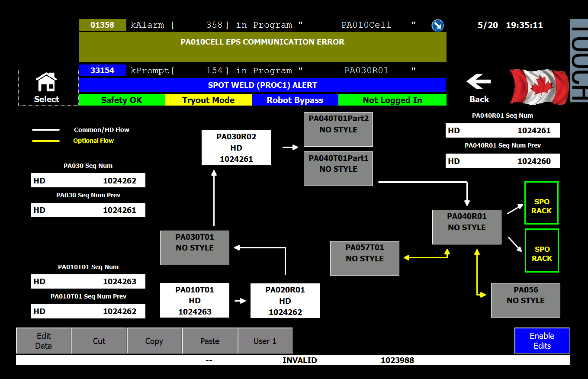588x379 pixels.
Task: Click the PA010T01 Seq Num Prev field
Action: [x=88, y=311]
